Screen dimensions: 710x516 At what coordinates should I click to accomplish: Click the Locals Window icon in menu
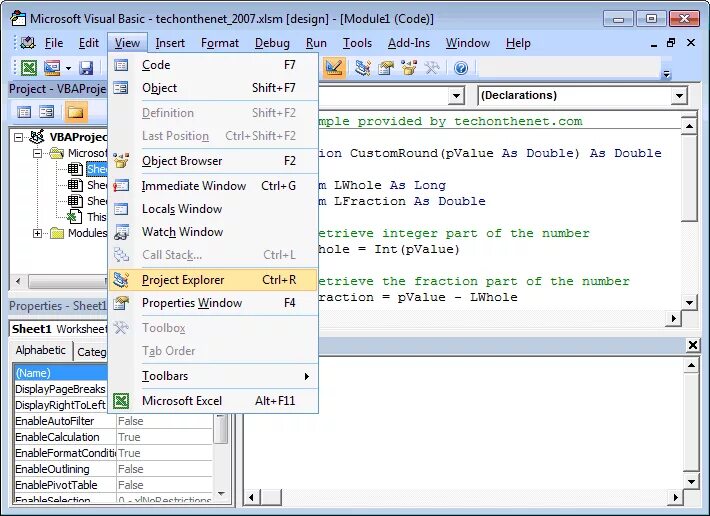coord(121,209)
